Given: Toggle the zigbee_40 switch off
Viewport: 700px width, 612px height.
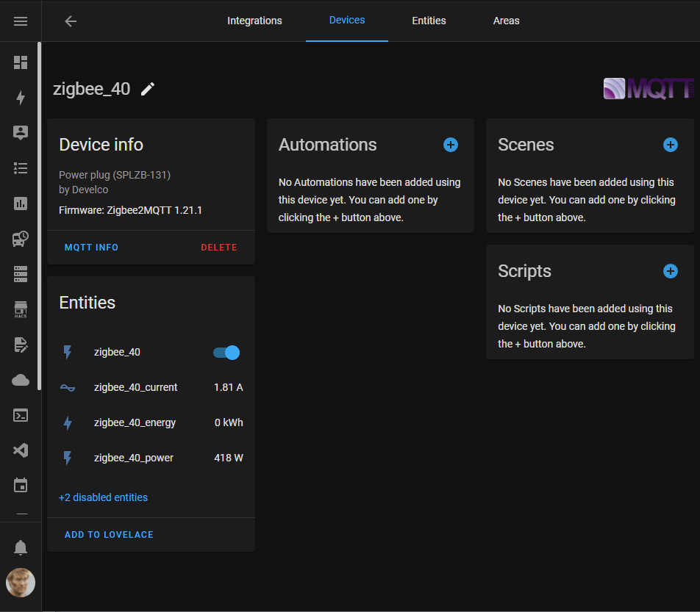Looking at the screenshot, I should [x=226, y=352].
